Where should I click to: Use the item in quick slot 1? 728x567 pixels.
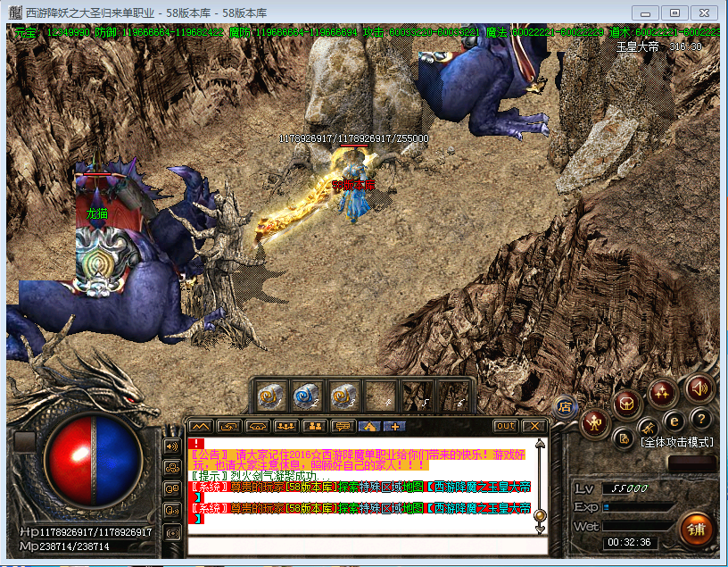270,396
